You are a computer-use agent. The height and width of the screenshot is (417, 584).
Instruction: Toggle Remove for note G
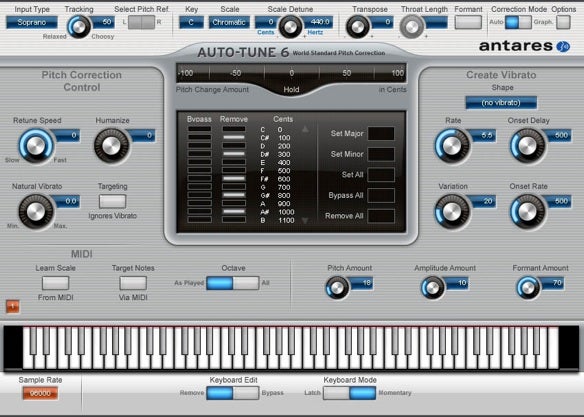[x=234, y=187]
